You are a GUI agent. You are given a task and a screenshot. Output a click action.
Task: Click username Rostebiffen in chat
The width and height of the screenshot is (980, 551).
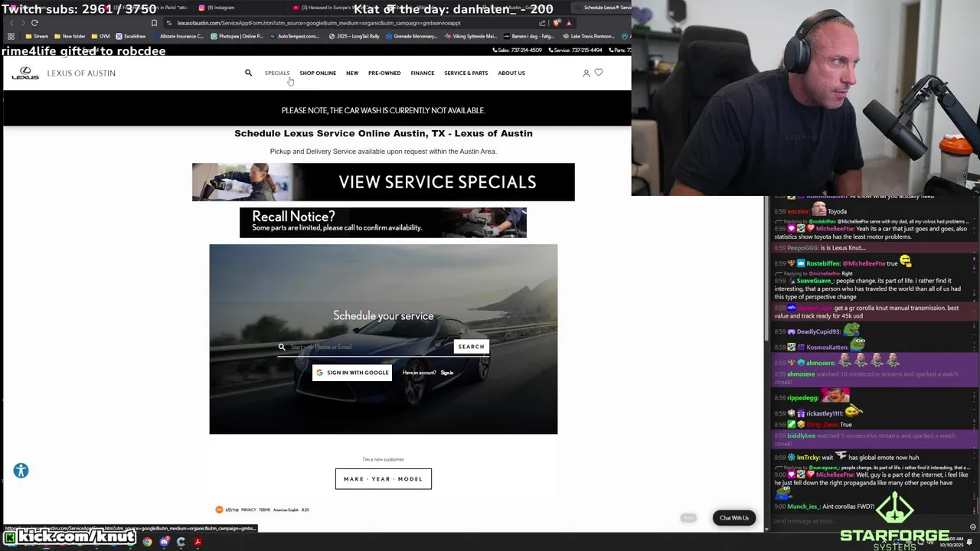(823, 263)
